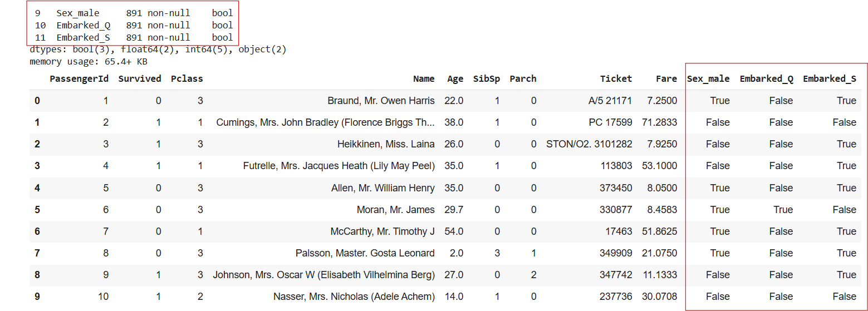Click the ticket cell PC 17599
Viewport: 868px width, 311px height.
[610, 122]
